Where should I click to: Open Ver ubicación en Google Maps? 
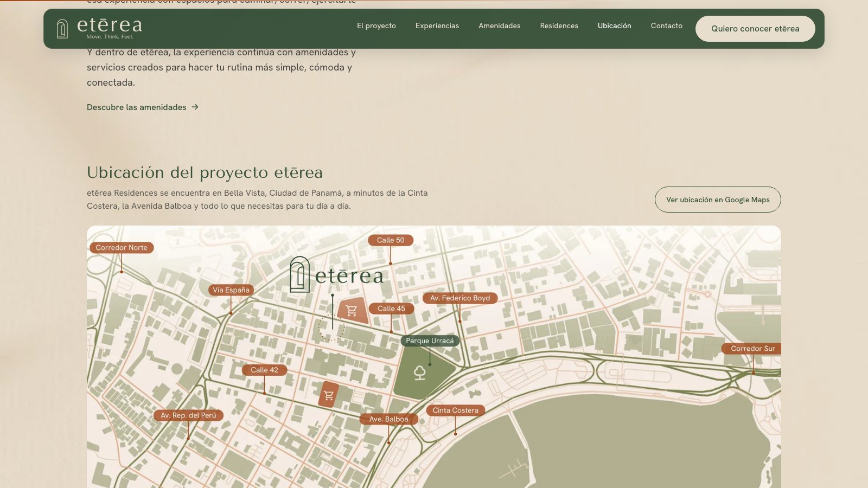pyautogui.click(x=718, y=200)
